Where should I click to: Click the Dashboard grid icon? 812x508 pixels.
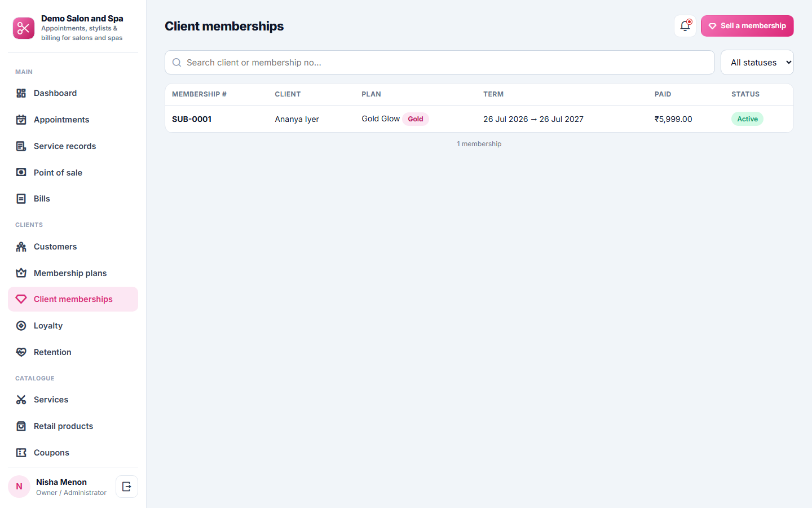(x=21, y=93)
